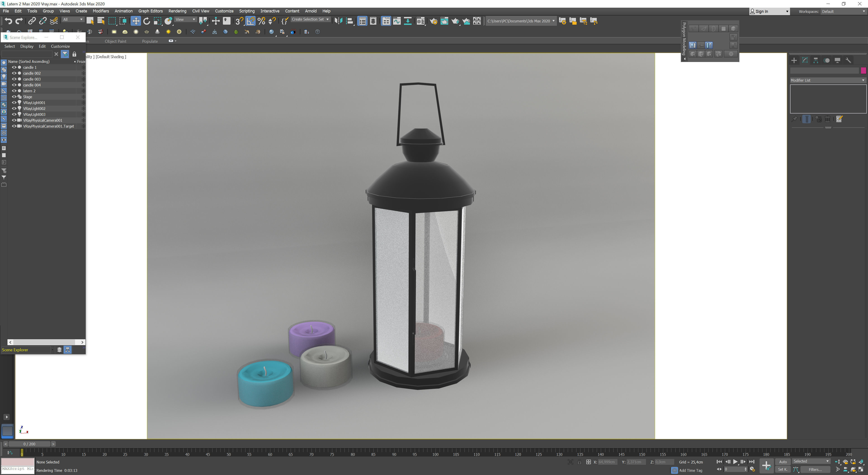This screenshot has width=868, height=475.
Task: Select the Select and Move tool
Action: 136,21
